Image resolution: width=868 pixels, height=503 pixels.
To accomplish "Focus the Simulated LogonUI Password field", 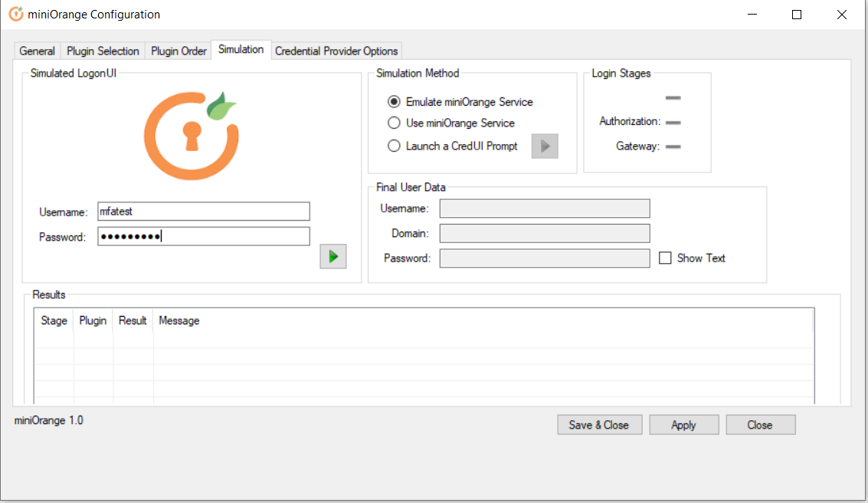I will (204, 236).
